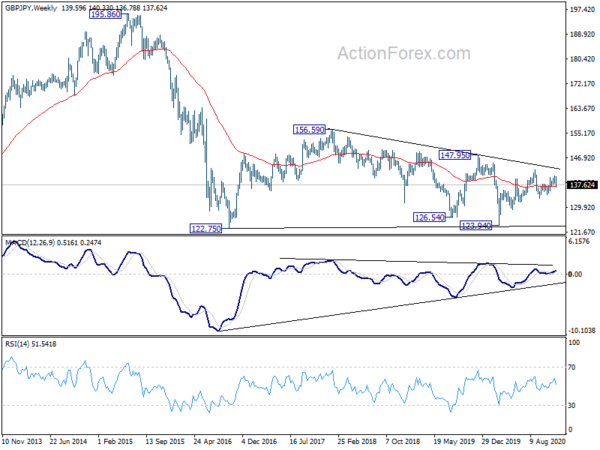Image resolution: width=600 pixels, height=450 pixels.
Task: Click the 197.420 price axis value
Action: (x=582, y=10)
